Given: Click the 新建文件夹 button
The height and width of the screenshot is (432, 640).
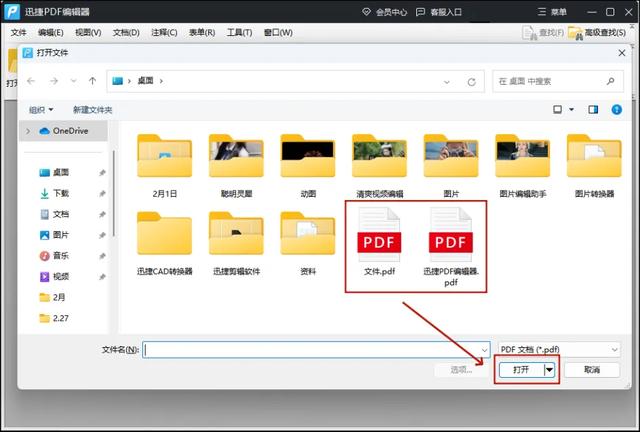Looking at the screenshot, I should pos(93,109).
